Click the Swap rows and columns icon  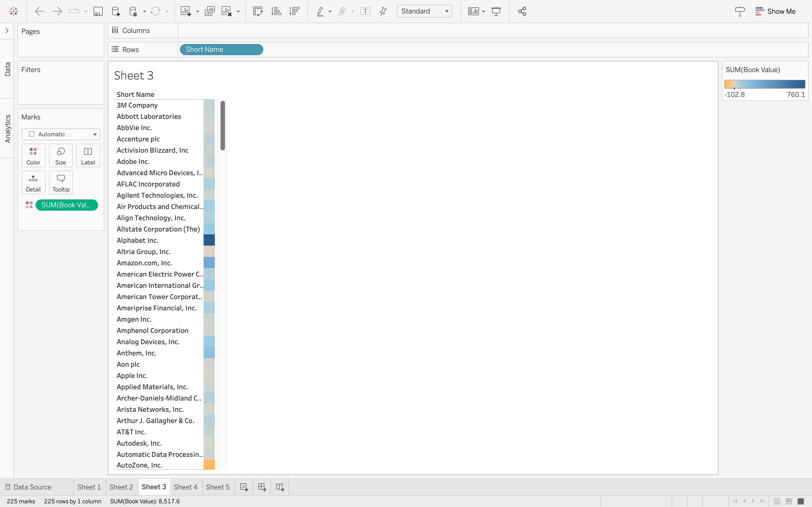257,11
